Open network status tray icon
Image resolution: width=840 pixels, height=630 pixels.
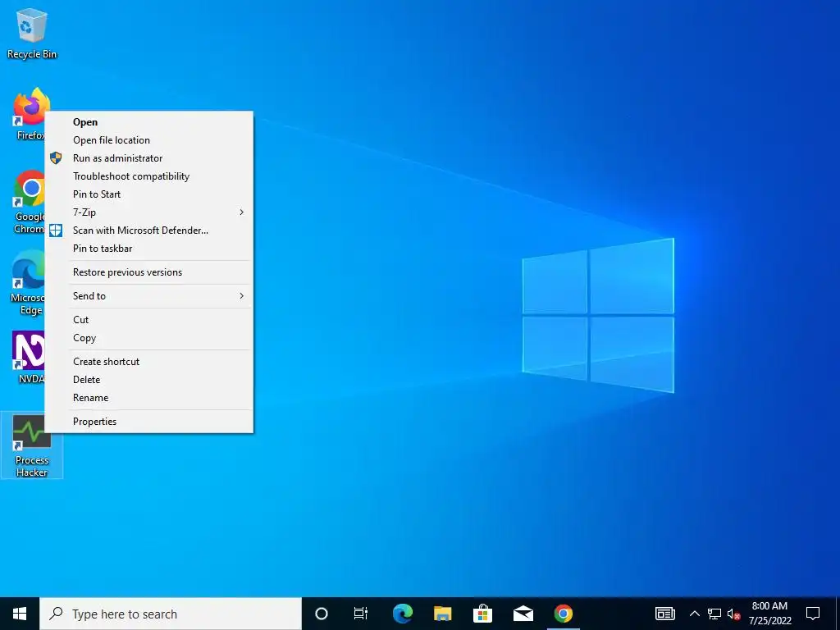coord(714,614)
